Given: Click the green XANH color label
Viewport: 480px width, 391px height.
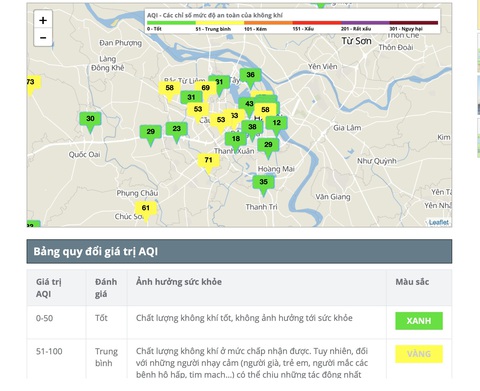Looking at the screenshot, I should click(419, 321).
